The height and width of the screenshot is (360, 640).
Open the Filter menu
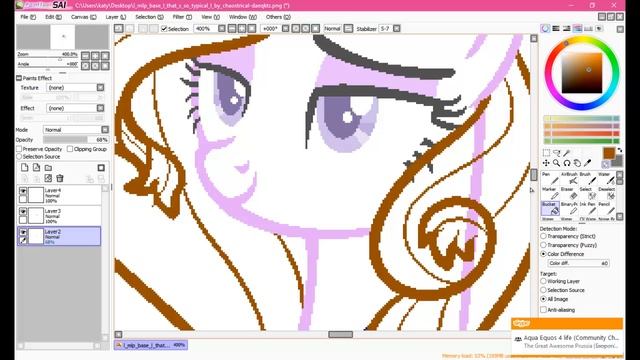point(182,17)
